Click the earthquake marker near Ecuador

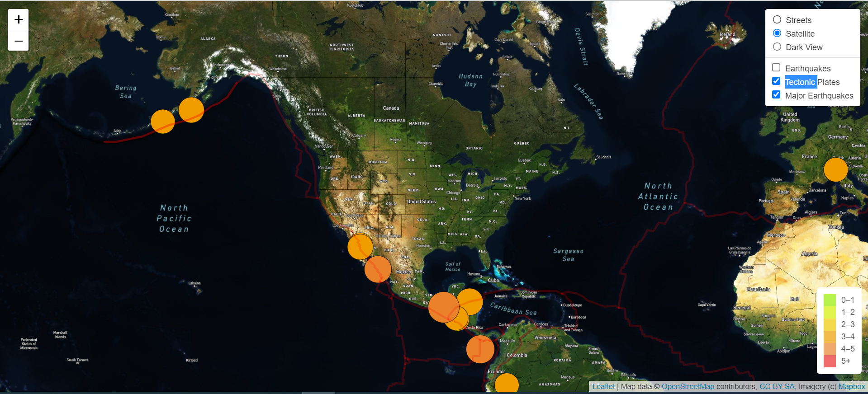tap(507, 383)
